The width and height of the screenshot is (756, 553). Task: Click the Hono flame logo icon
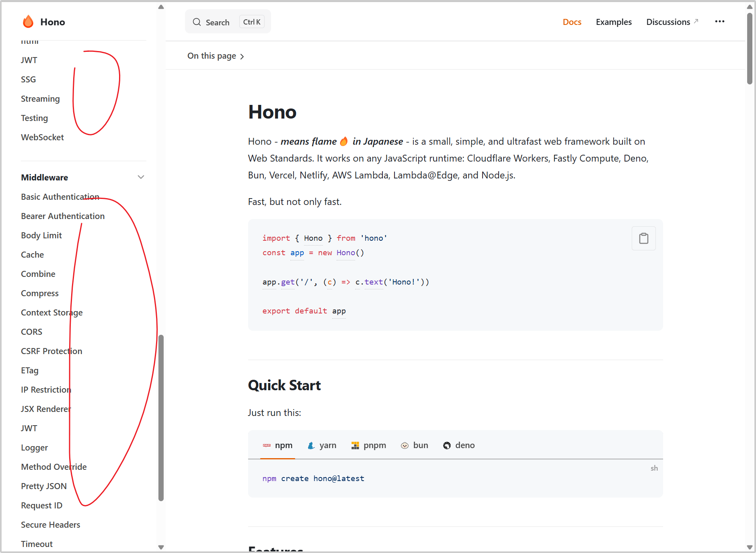(x=28, y=22)
